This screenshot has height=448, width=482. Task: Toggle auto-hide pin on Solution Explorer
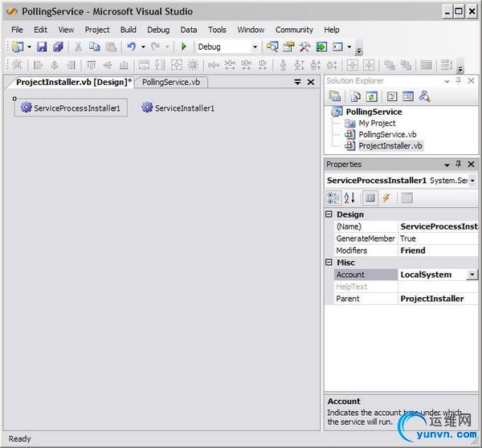click(x=459, y=80)
